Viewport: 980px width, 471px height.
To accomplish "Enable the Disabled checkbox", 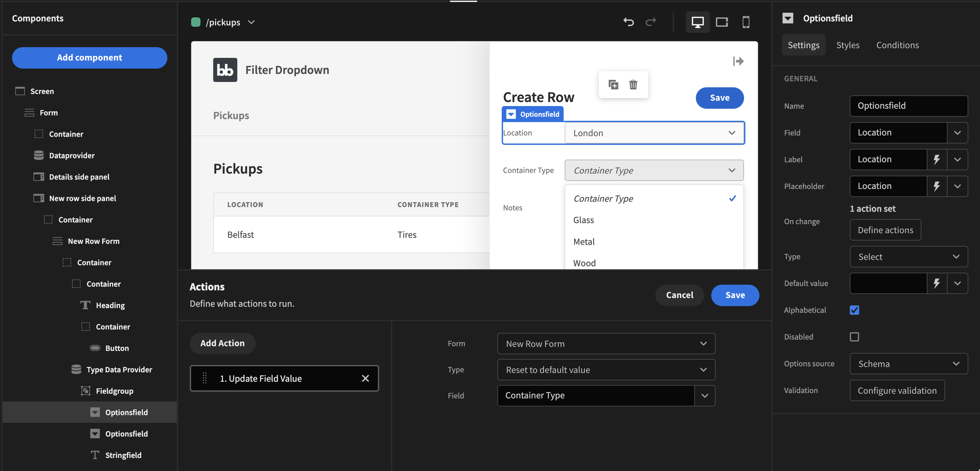I will [x=854, y=337].
